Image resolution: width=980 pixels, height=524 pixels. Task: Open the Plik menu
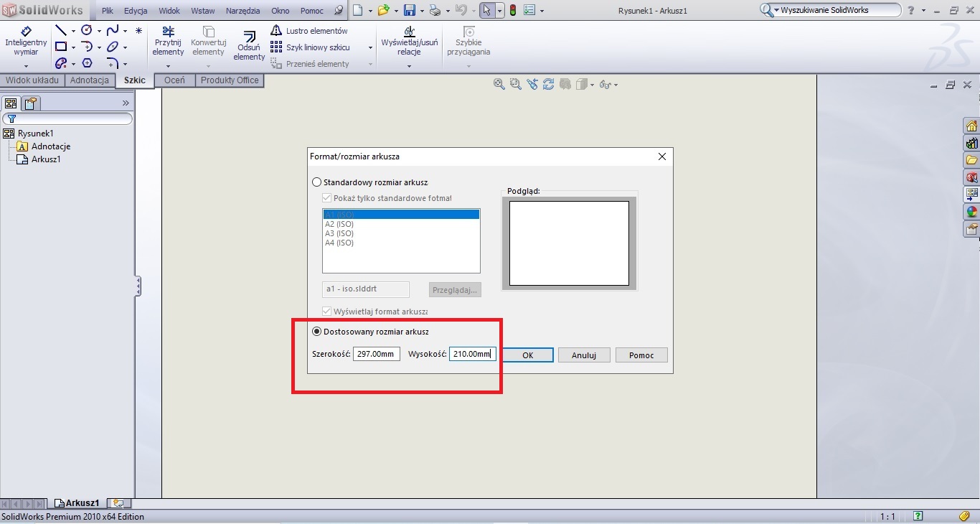(x=108, y=11)
